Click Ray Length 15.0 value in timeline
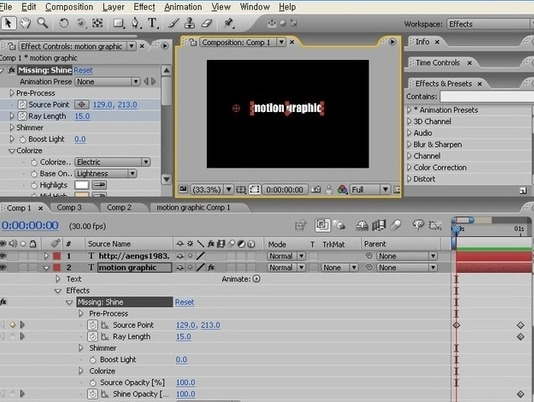This screenshot has width=534, height=402. pos(184,337)
